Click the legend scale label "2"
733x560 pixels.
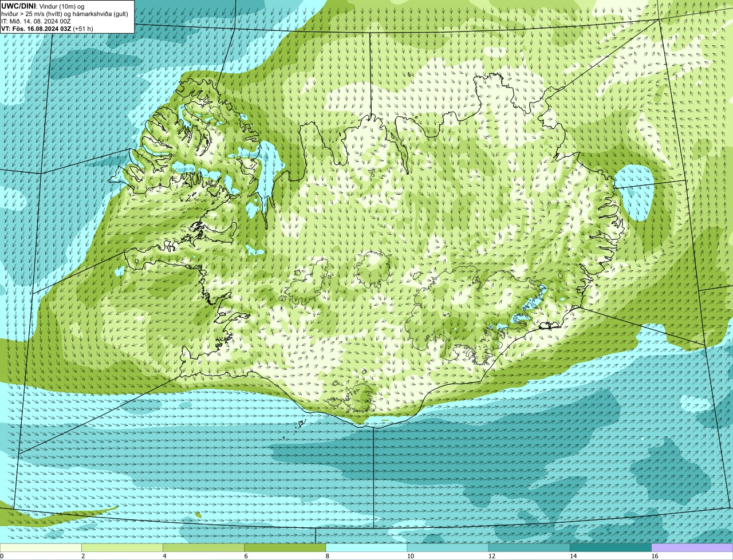click(83, 556)
